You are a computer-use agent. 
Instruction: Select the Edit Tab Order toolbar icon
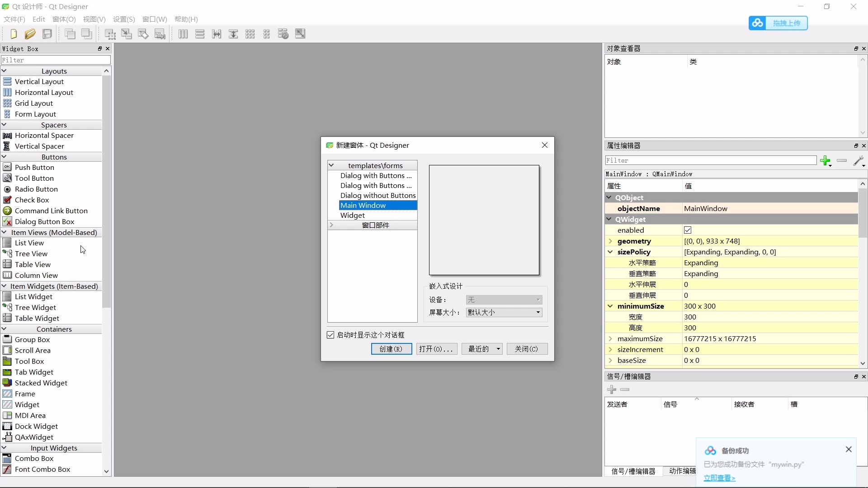coord(160,34)
